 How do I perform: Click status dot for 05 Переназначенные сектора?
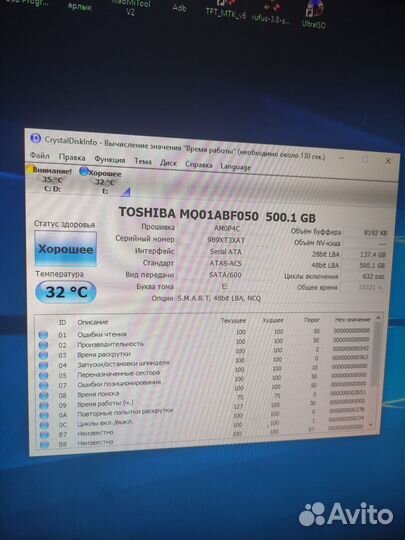44,375
